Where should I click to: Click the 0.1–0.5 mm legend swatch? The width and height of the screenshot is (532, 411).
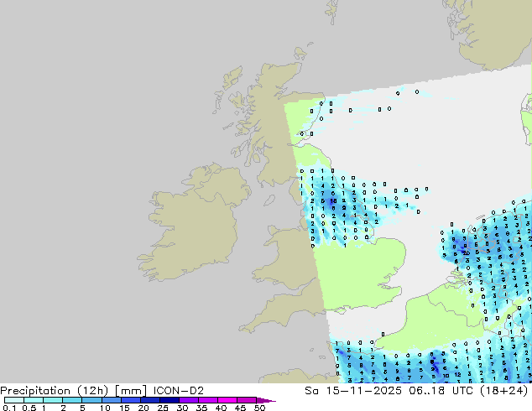pos(14,400)
